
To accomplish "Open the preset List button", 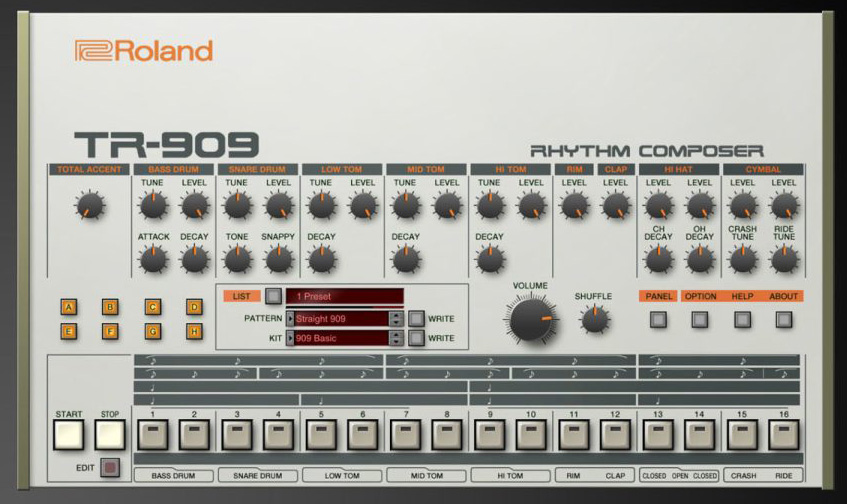I will click(273, 296).
